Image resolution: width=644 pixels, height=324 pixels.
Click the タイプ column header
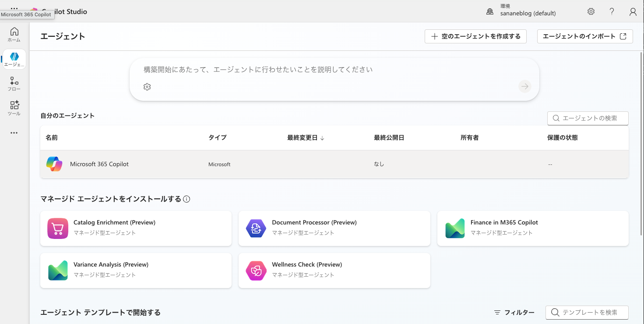pyautogui.click(x=218, y=138)
